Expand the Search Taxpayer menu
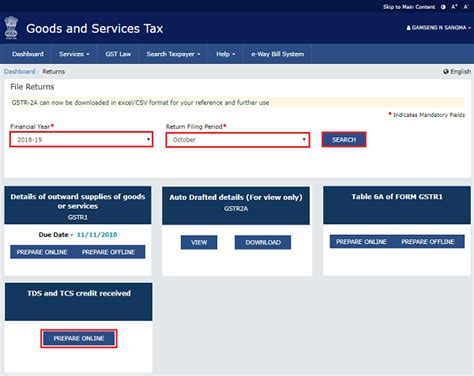Image resolution: width=474 pixels, height=376 pixels. 173,54
